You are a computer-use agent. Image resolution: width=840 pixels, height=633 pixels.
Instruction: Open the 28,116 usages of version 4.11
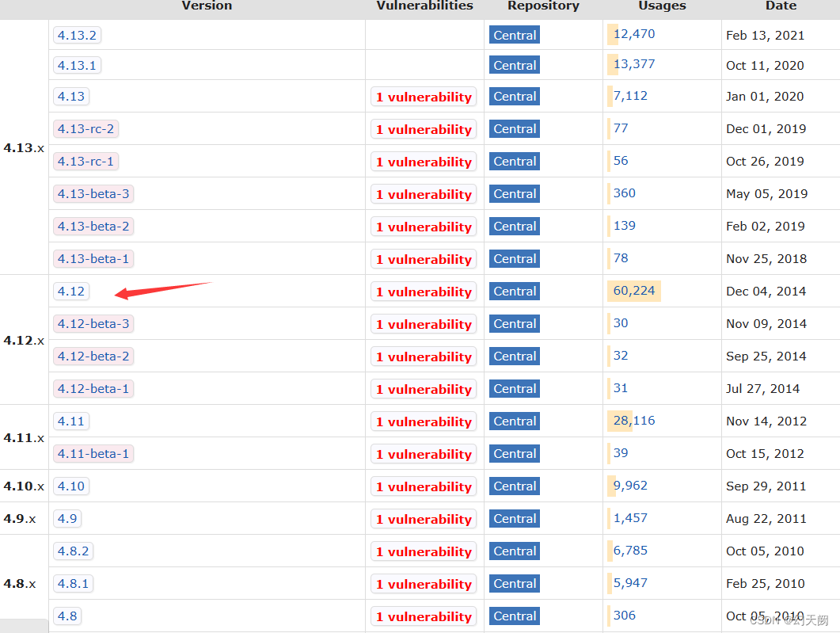click(x=633, y=421)
